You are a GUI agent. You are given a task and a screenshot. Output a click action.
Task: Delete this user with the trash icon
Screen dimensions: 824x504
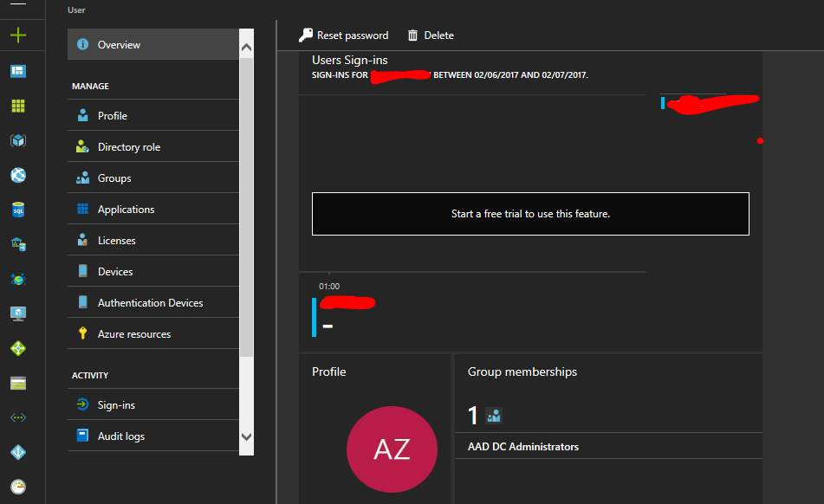point(431,35)
